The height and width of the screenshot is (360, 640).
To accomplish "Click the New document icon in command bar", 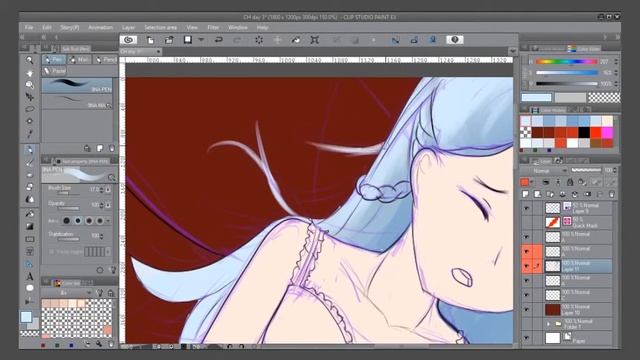I will [151, 40].
